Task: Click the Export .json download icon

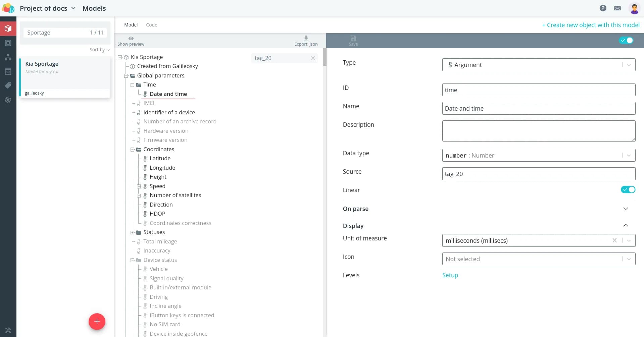Action: pyautogui.click(x=306, y=38)
